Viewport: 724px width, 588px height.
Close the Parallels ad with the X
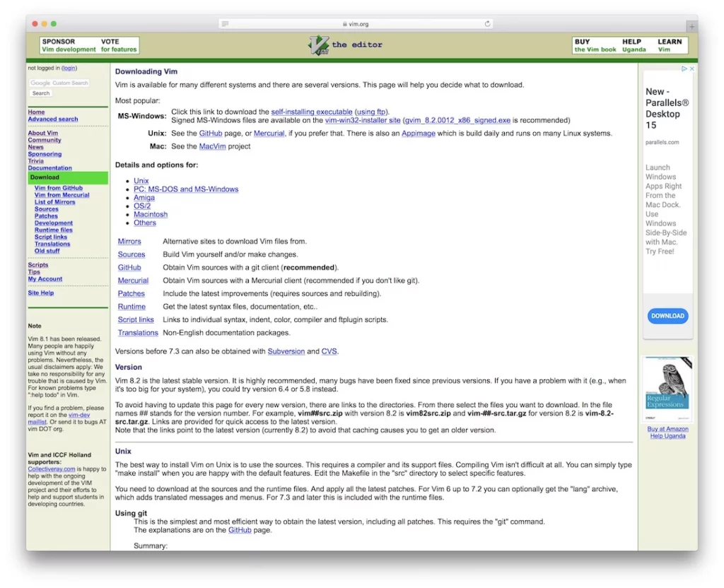click(x=691, y=69)
